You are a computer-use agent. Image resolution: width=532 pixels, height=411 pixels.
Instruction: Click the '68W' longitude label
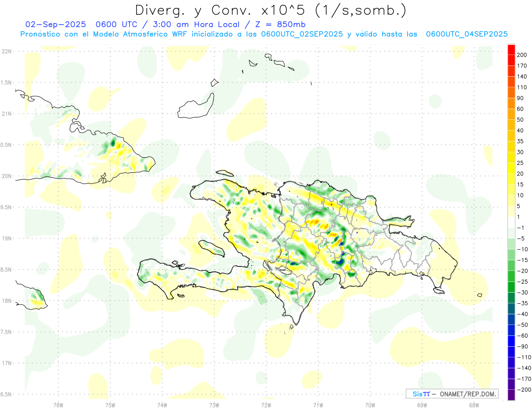click(473, 405)
